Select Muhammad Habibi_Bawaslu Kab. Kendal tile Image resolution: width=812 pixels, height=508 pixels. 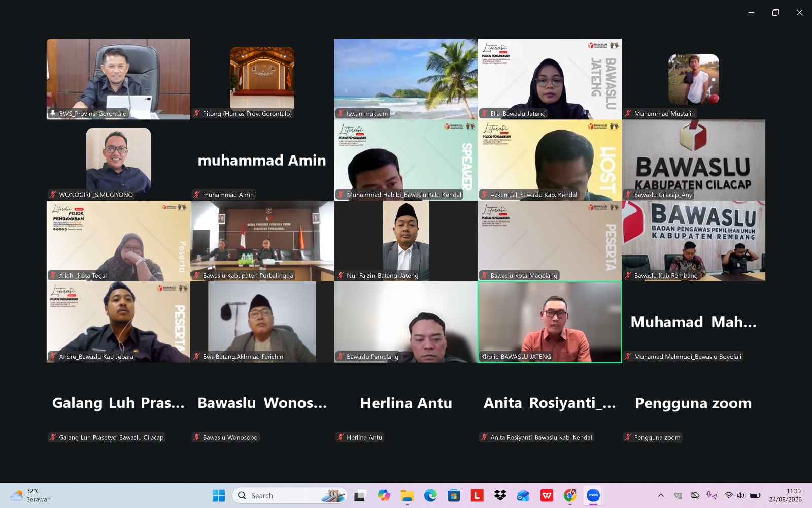coord(406,160)
